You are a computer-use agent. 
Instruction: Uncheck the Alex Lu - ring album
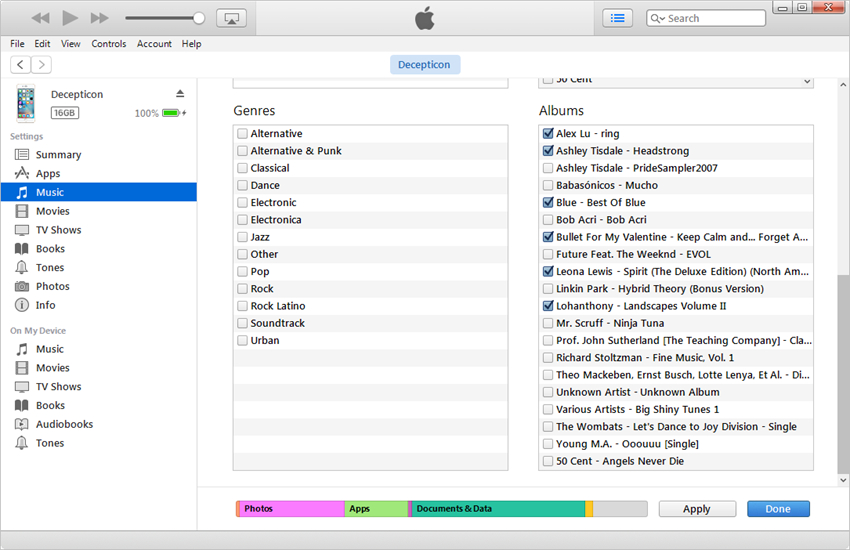click(x=547, y=134)
